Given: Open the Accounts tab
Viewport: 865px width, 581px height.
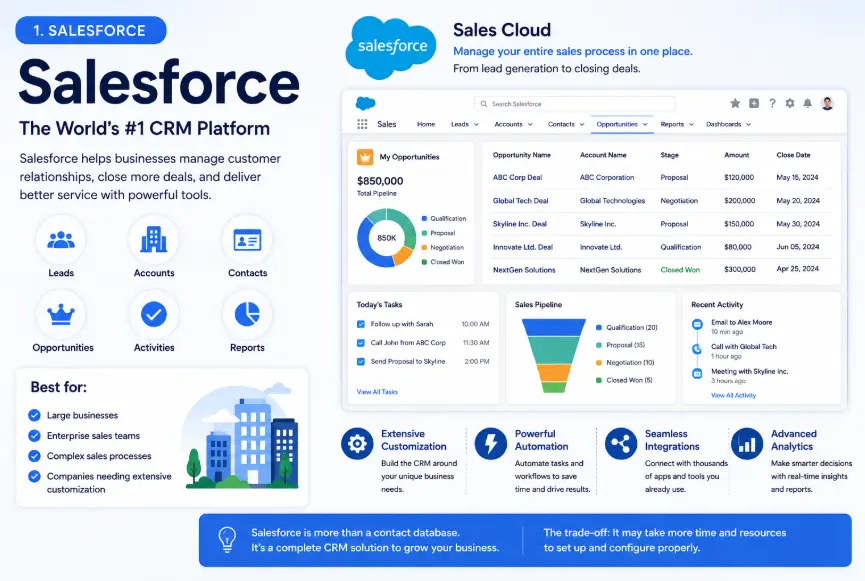Looking at the screenshot, I should click(508, 124).
